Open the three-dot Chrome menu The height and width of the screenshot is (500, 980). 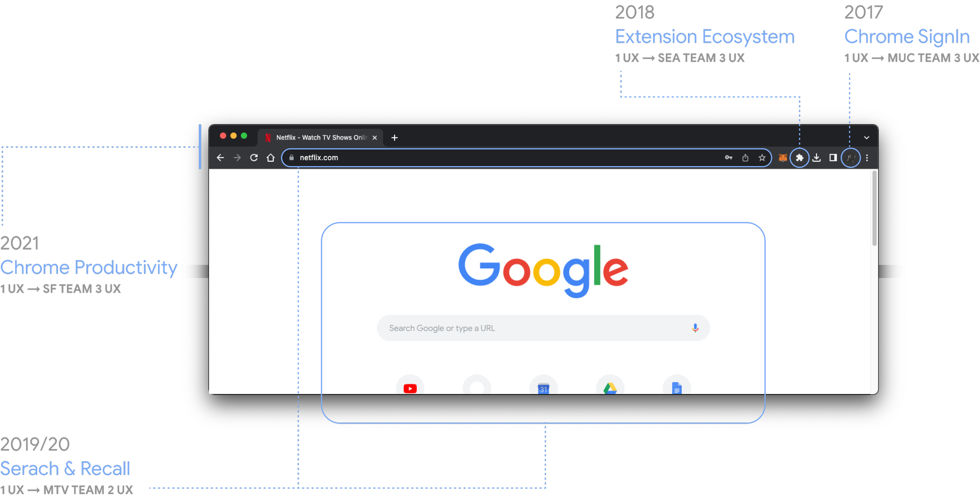[x=867, y=158]
